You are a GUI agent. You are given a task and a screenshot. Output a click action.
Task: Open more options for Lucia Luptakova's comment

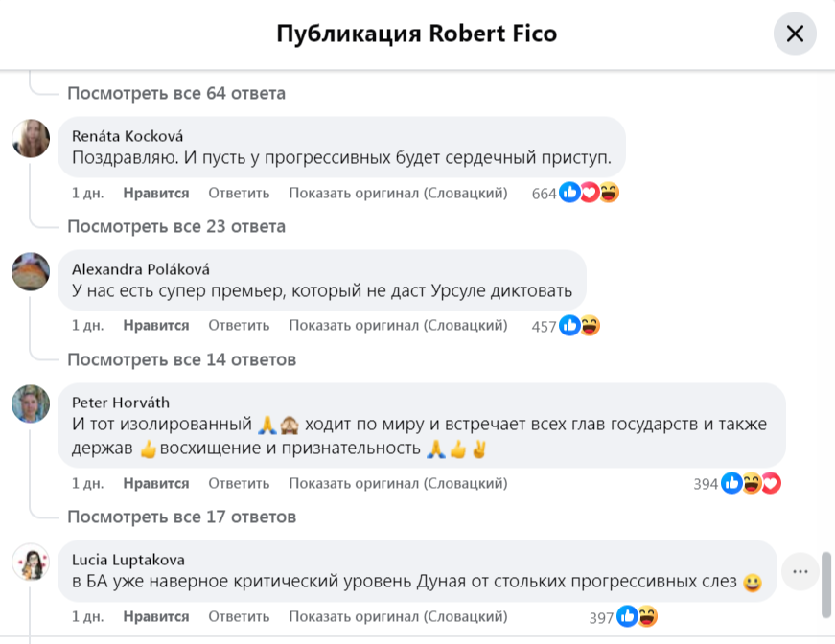tap(800, 572)
